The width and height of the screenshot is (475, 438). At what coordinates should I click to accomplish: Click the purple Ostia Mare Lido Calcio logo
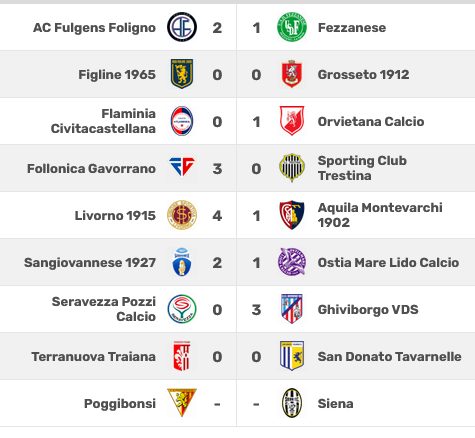292,262
